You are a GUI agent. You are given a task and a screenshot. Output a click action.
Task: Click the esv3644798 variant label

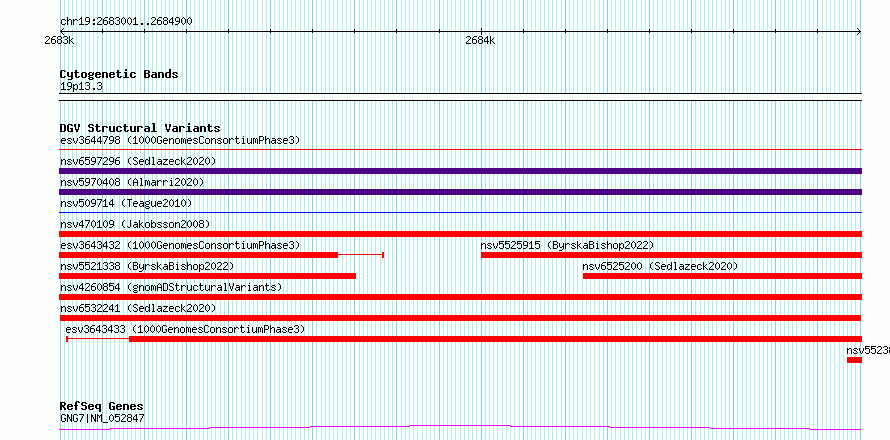[x=180, y=140]
